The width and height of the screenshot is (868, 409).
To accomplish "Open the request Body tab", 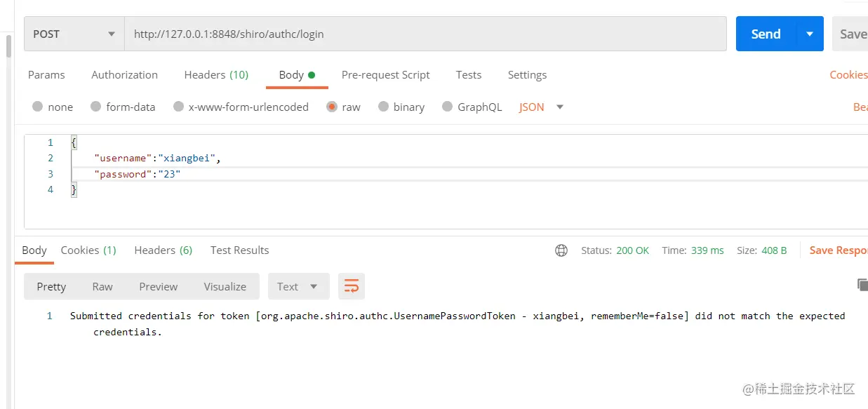I will pos(297,74).
